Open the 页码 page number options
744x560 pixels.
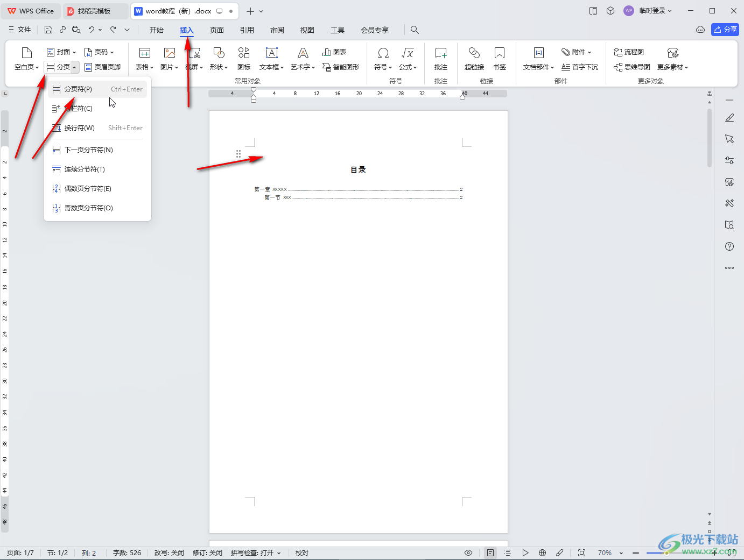point(99,52)
